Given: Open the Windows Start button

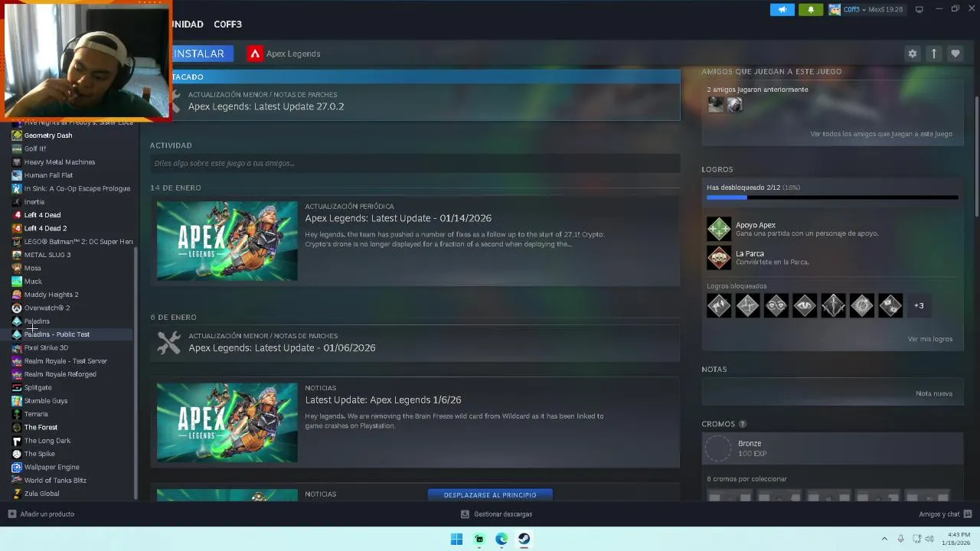Looking at the screenshot, I should coord(456,539).
